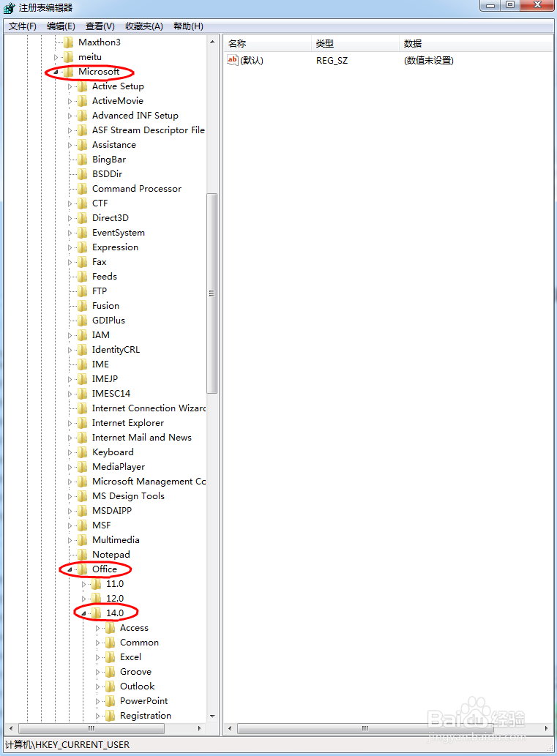Click the GDIPlus folder icon
The width and height of the screenshot is (557, 756).
83,321
